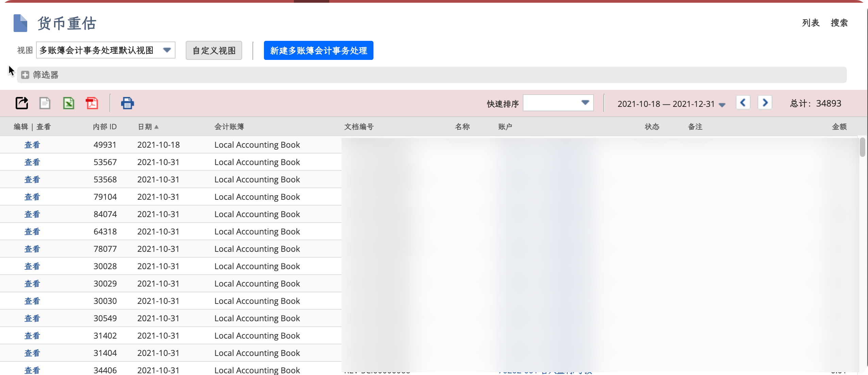View record with internal ID 49931

pyautogui.click(x=32, y=145)
